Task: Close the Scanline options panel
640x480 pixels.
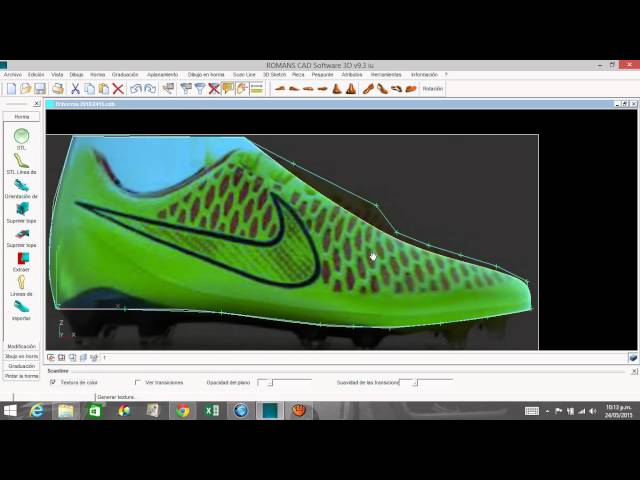Action: coord(634,371)
